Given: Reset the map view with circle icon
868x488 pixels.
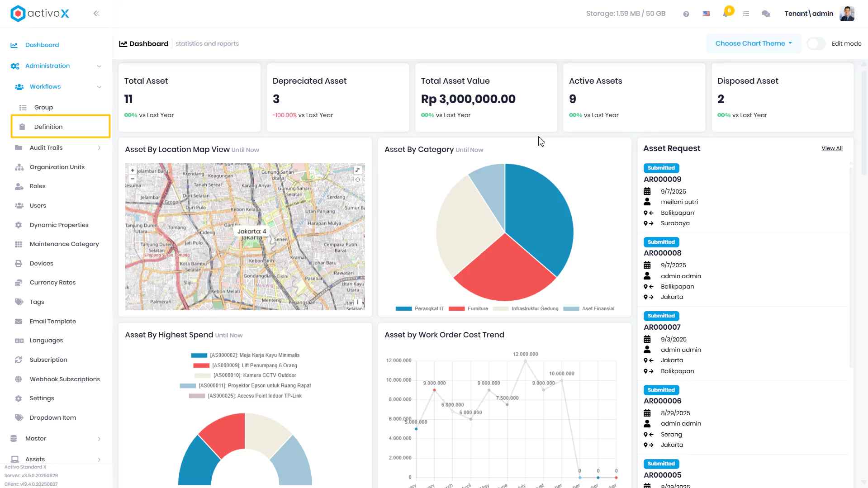Looking at the screenshot, I should [357, 180].
